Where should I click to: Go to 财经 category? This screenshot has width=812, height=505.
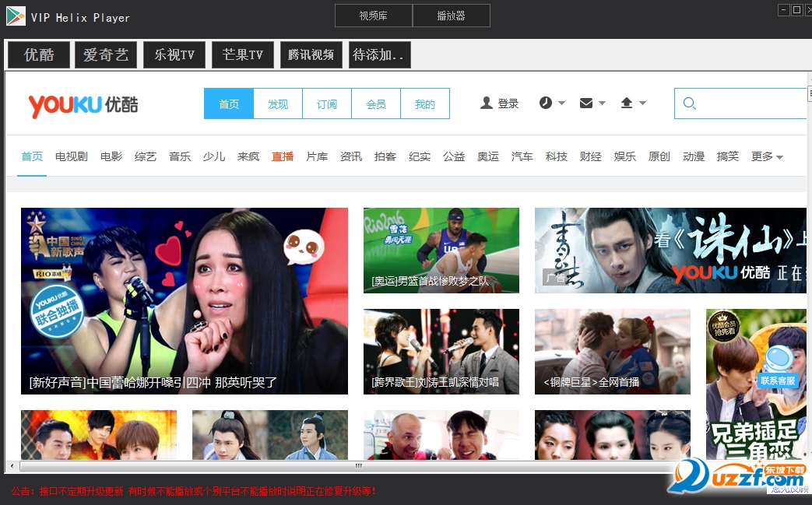coord(591,156)
